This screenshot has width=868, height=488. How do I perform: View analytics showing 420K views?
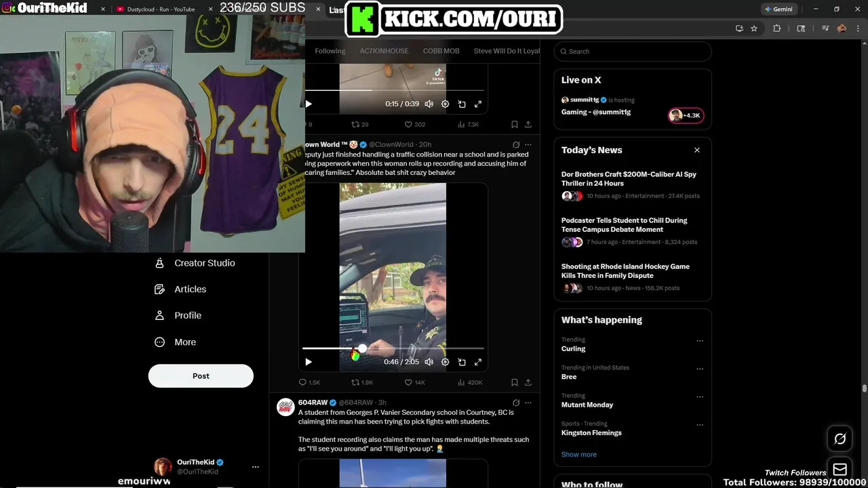(470, 382)
